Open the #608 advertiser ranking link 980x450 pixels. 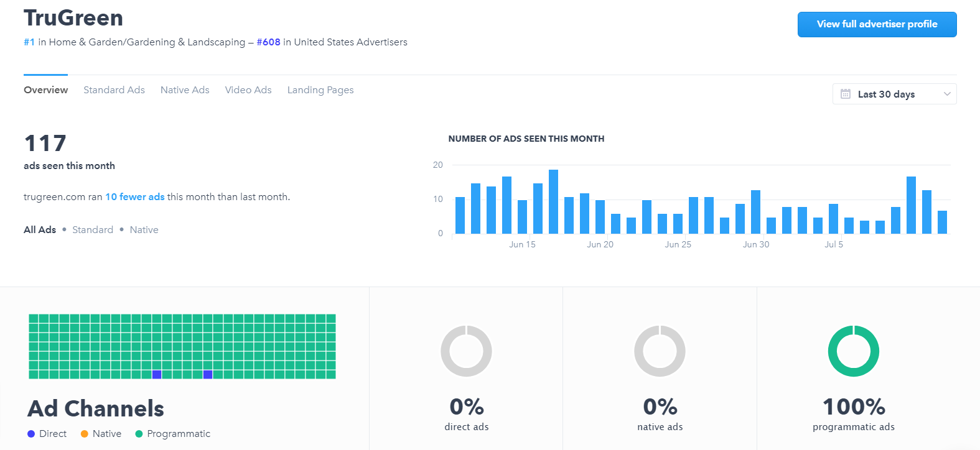268,42
